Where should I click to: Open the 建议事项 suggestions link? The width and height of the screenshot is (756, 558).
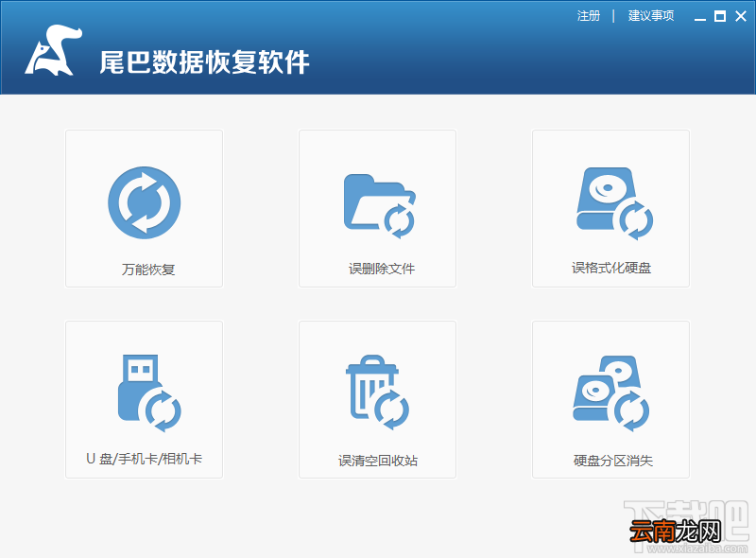pyautogui.click(x=651, y=16)
